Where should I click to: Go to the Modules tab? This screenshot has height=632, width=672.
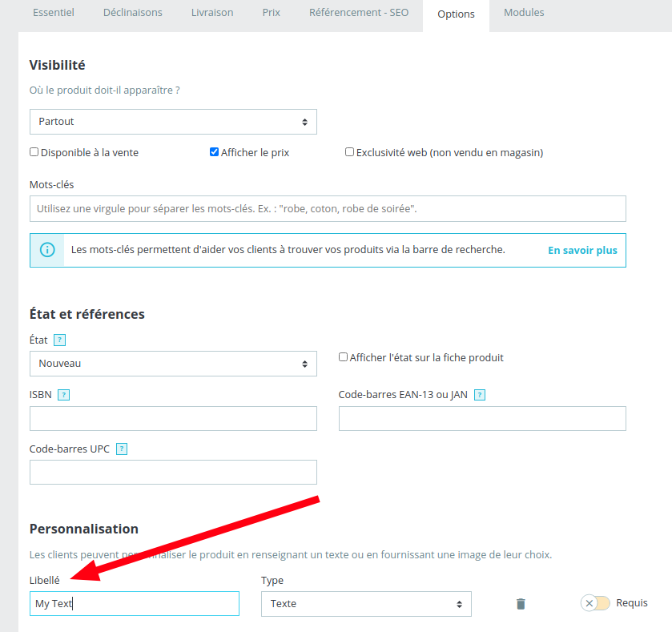click(x=524, y=13)
